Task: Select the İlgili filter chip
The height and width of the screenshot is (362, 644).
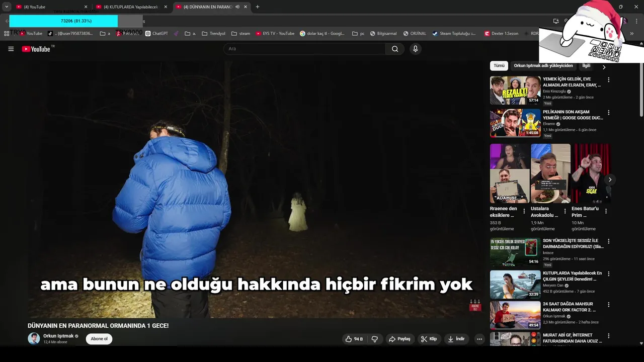Action: coord(586,66)
